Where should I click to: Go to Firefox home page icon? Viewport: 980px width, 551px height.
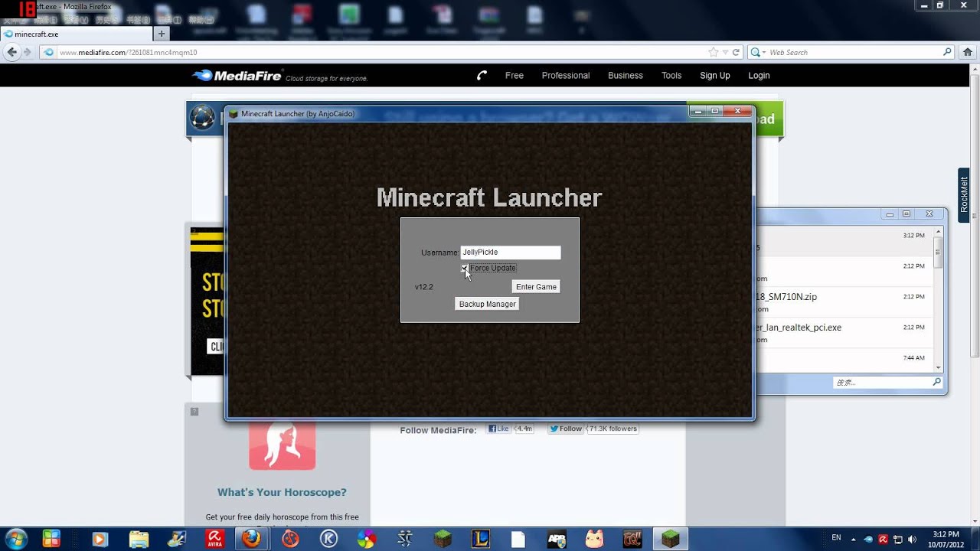(x=968, y=52)
